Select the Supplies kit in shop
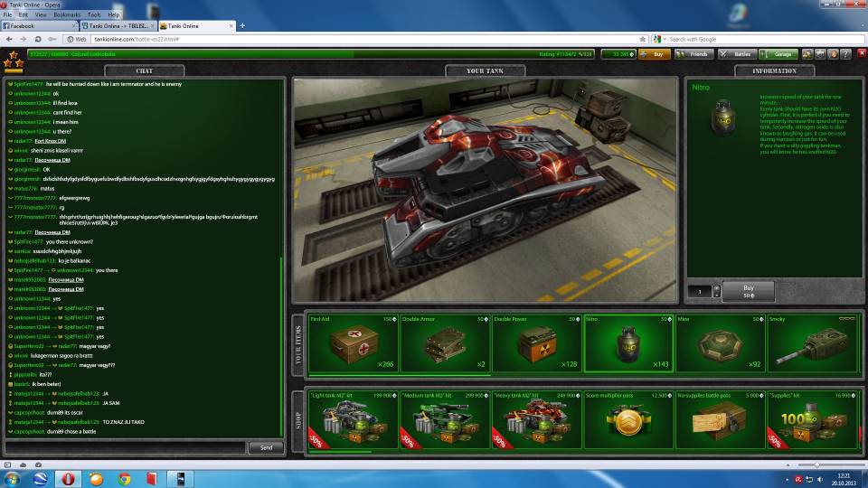Screen dimensions: 868x488 pyautogui.click(x=812, y=419)
